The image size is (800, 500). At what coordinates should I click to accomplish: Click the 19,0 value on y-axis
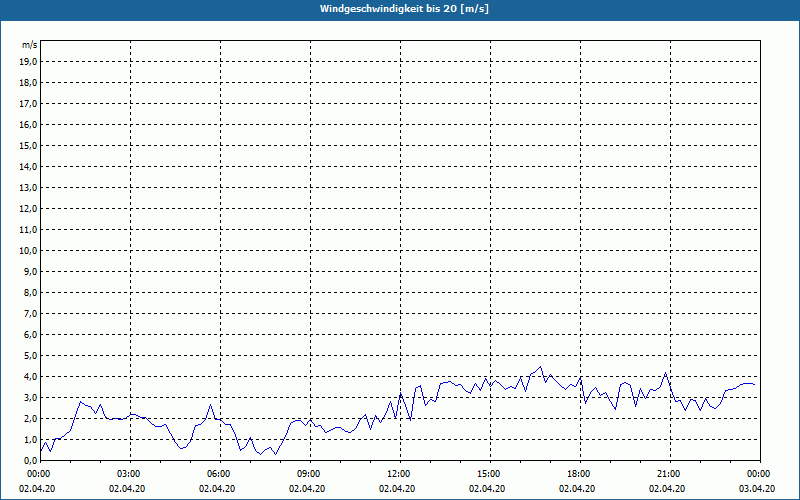(x=29, y=61)
